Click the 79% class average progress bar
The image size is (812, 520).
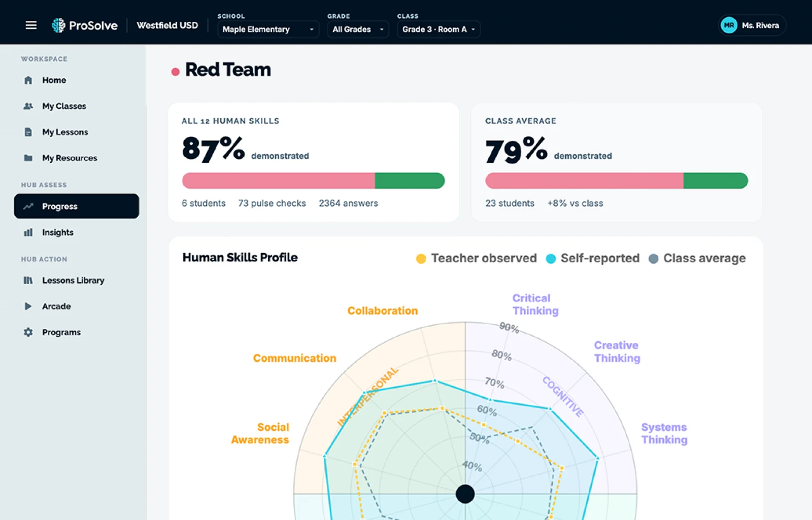tap(617, 181)
